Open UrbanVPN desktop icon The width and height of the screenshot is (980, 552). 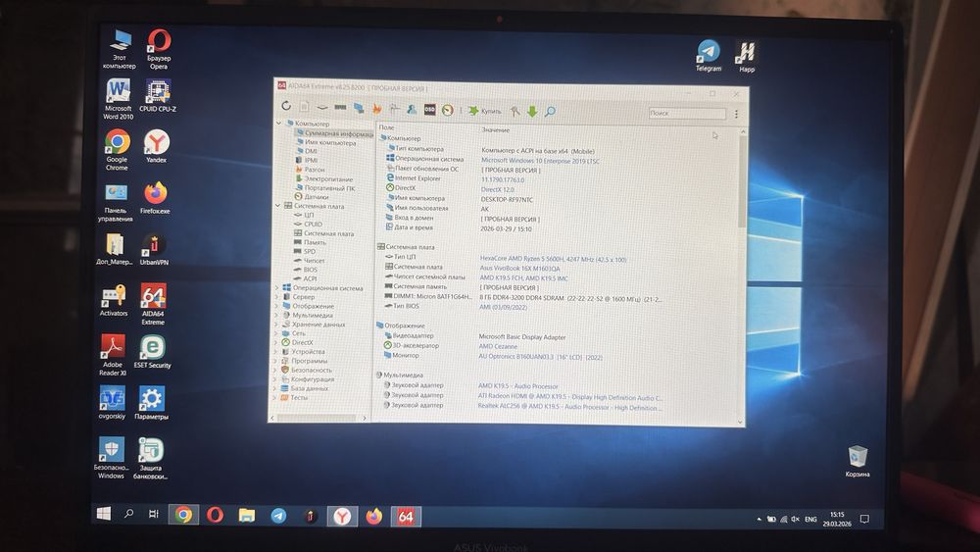pyautogui.click(x=154, y=249)
